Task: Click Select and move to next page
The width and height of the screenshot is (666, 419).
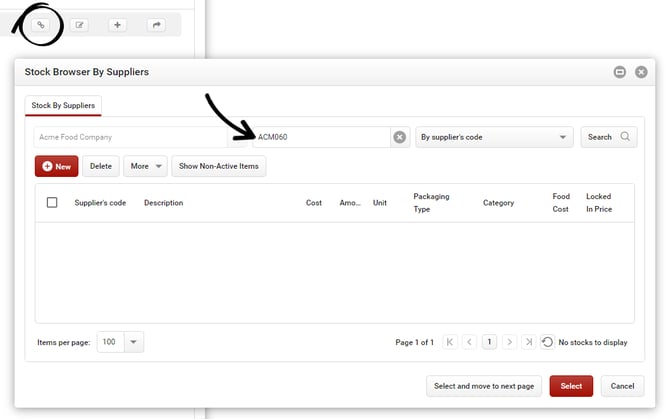Action: pyautogui.click(x=484, y=386)
